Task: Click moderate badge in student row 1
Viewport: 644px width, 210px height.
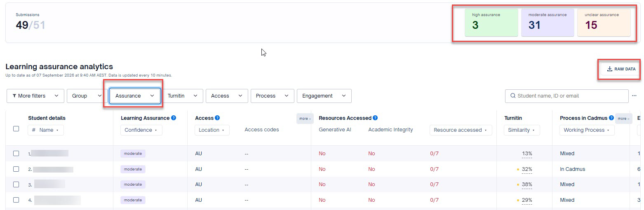Action: click(x=133, y=154)
